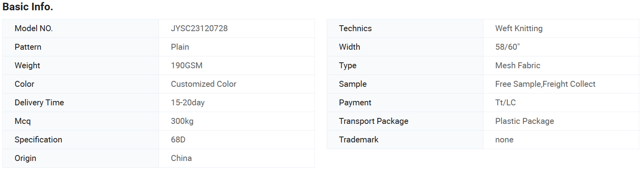644x172 pixels.
Task: Select the Weft Knitting technics value
Action: (519, 28)
